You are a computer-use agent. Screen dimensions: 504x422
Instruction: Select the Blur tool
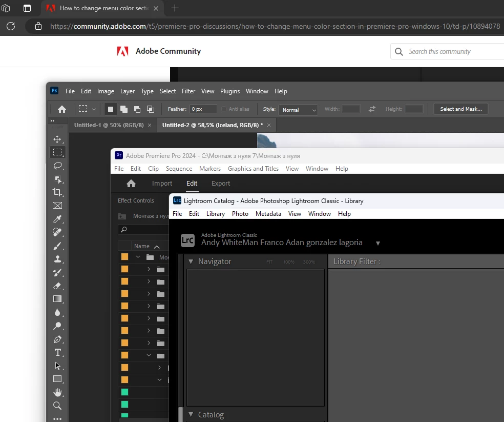click(x=57, y=313)
